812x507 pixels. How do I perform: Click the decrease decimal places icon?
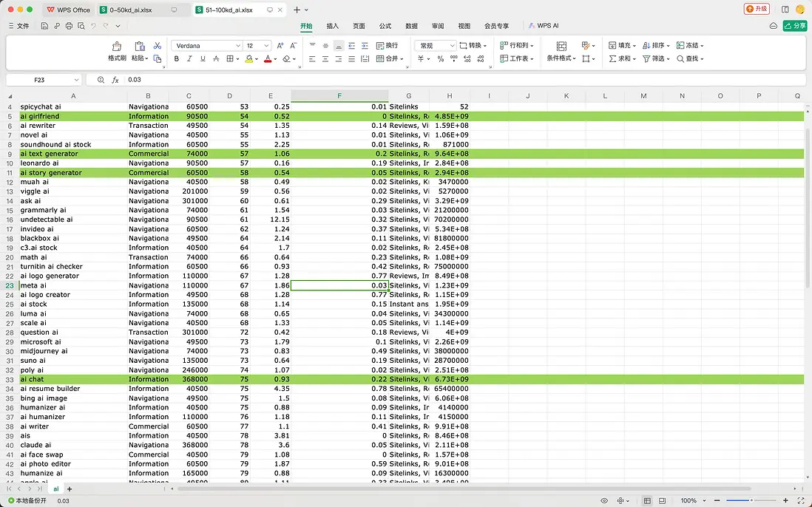coord(481,59)
